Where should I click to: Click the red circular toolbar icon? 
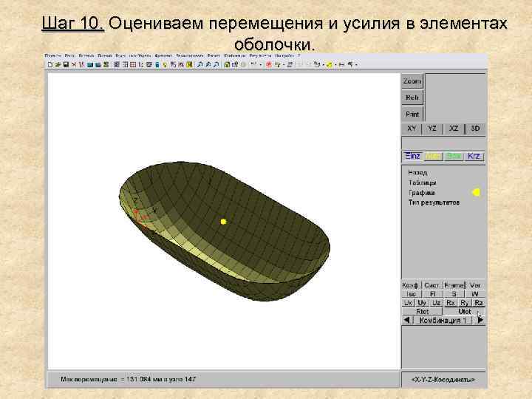[x=269, y=64]
